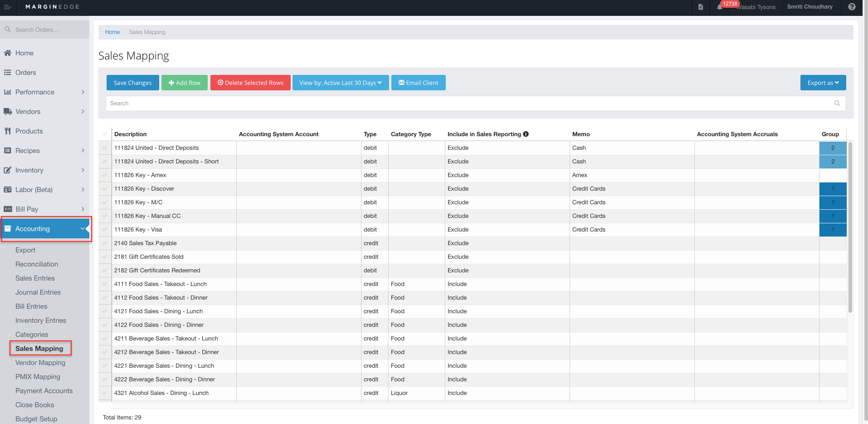Toggle the select-all checkbox in table header
This screenshot has width=868, height=424.
105,134
